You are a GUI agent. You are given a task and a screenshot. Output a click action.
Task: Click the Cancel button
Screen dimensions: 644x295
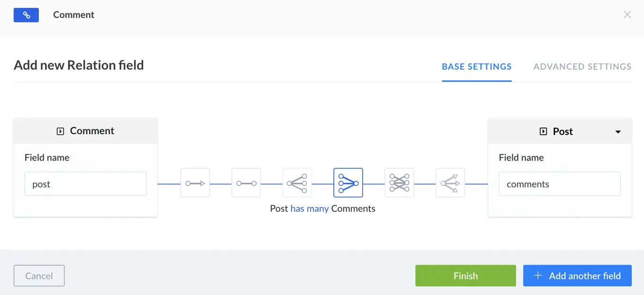coord(39,276)
